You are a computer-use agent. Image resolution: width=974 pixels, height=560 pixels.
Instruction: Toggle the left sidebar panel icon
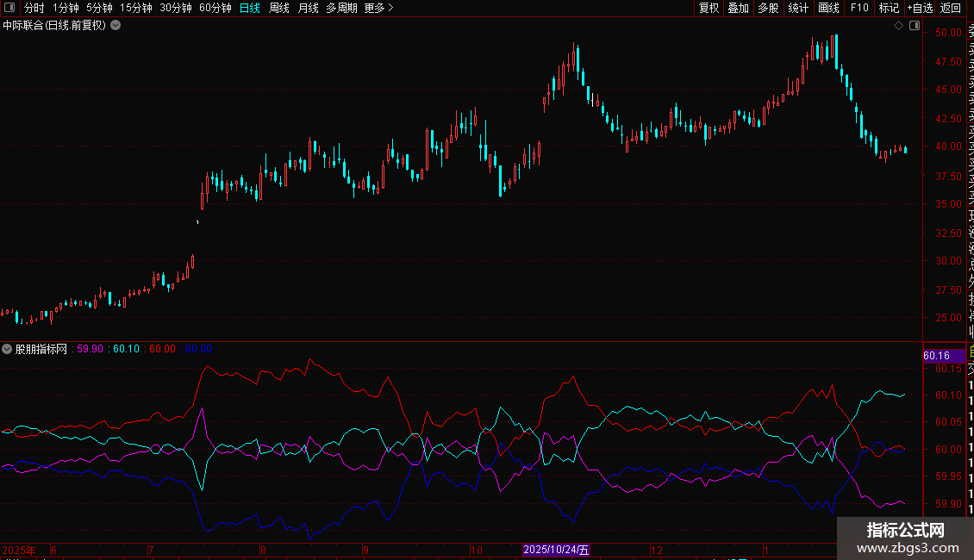pyautogui.click(x=9, y=8)
